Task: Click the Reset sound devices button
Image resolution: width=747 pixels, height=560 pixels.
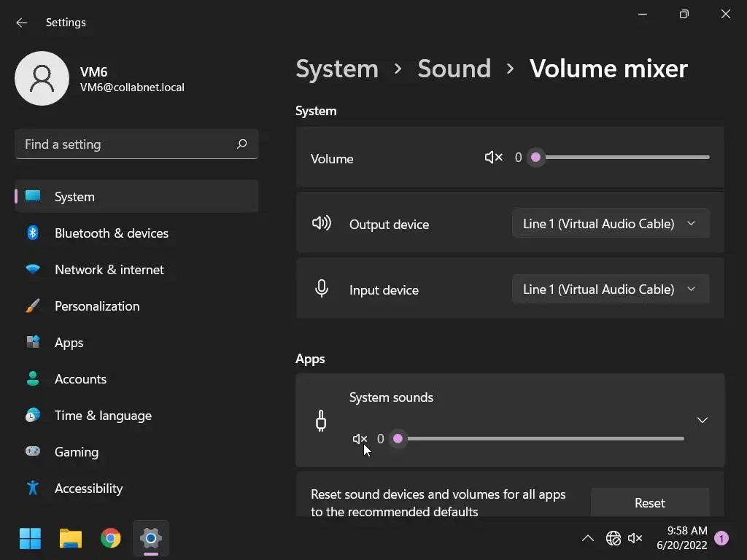Action: [x=649, y=503]
